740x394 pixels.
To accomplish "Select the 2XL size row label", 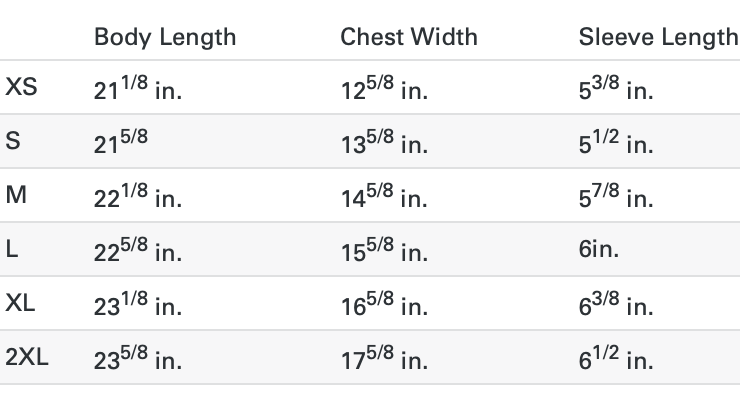I will [x=27, y=357].
